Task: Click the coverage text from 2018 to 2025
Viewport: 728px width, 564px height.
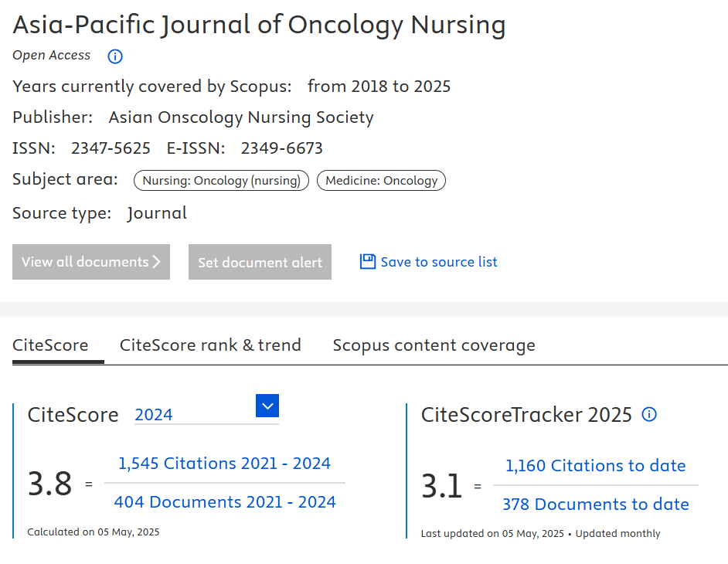Action: (379, 87)
